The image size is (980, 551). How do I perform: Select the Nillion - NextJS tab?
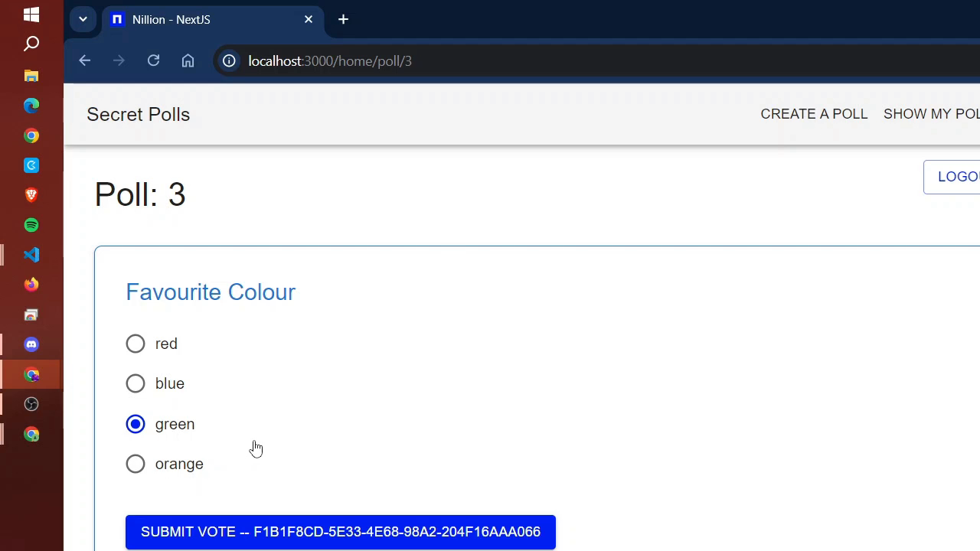coord(213,19)
